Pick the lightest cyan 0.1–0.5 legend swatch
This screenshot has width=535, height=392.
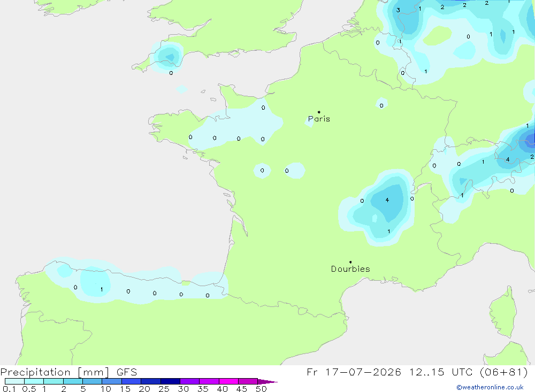pyautogui.click(x=14, y=381)
